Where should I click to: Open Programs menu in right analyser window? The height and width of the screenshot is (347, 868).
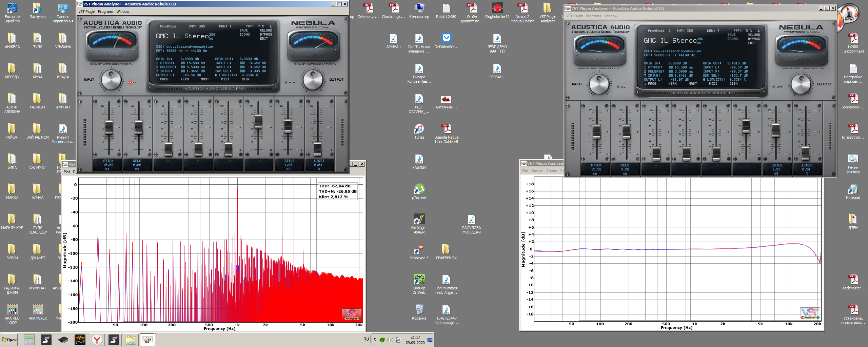click(593, 16)
